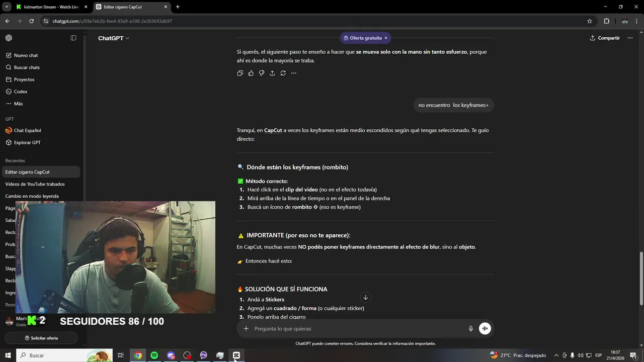Viewport: 644px width, 362px height.
Task: Close the kidmarton Stream tab
Action: click(86, 7)
